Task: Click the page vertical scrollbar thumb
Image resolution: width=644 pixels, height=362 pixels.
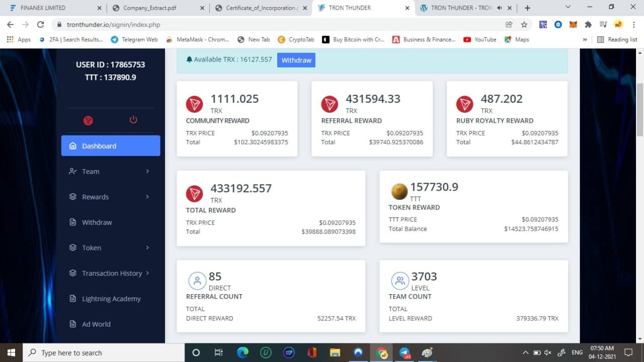Action: pos(640,110)
